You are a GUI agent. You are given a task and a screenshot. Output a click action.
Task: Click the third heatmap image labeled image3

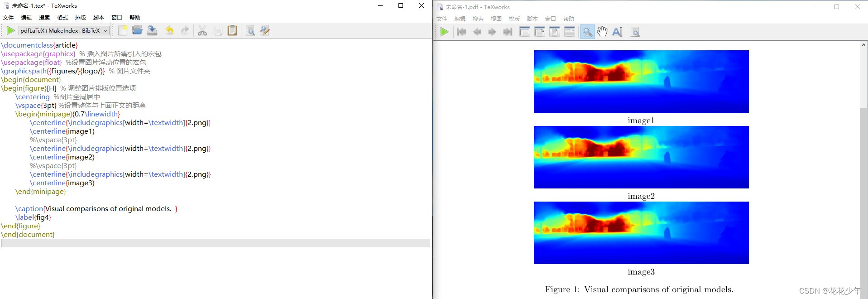(641, 233)
